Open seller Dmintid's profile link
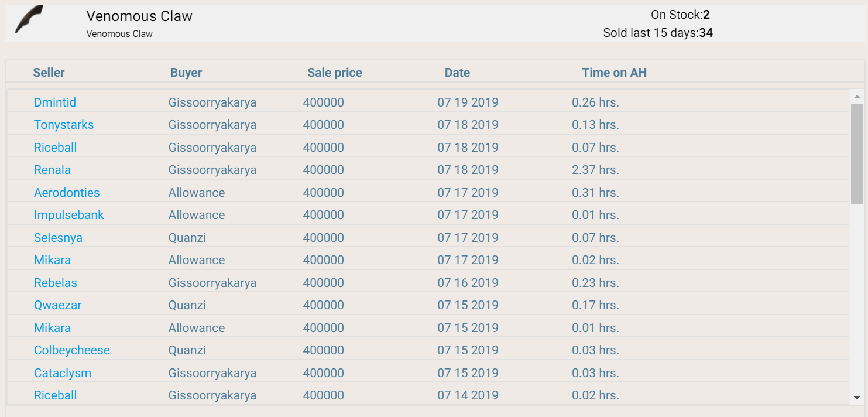Screen dimensions: 868x417 click(x=55, y=102)
